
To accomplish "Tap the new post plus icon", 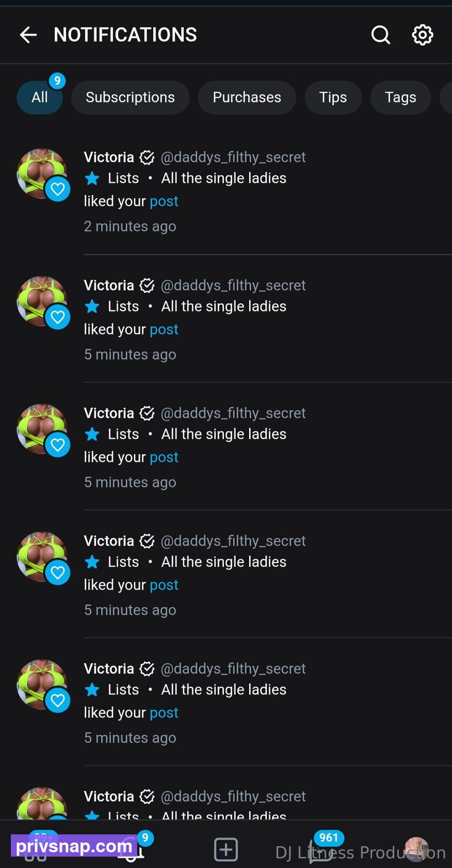I will 226,849.
